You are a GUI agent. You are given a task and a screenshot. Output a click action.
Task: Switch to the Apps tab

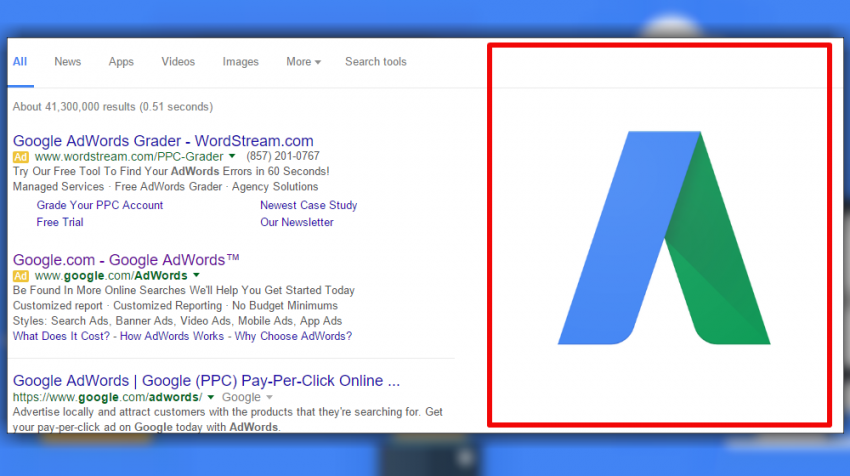pyautogui.click(x=121, y=62)
